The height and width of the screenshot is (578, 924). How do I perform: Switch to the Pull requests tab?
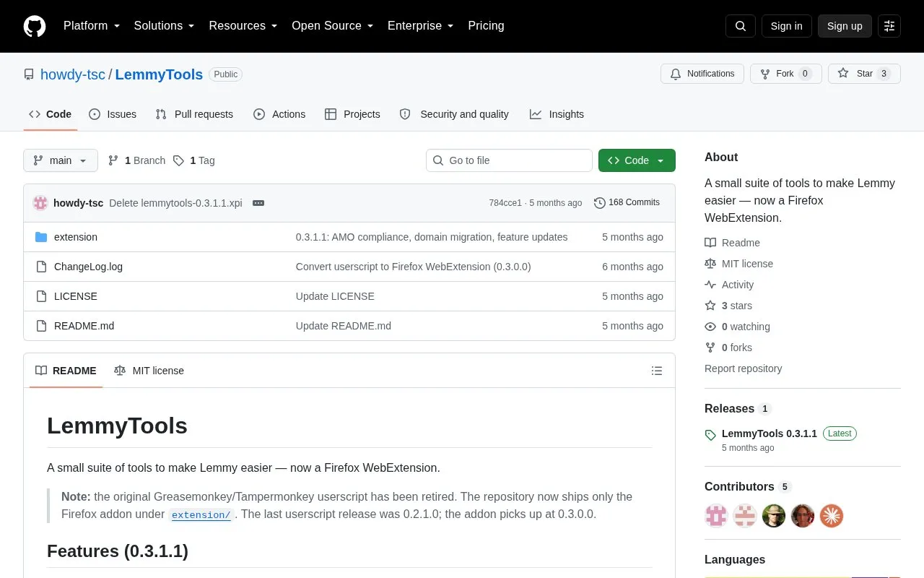[194, 114]
